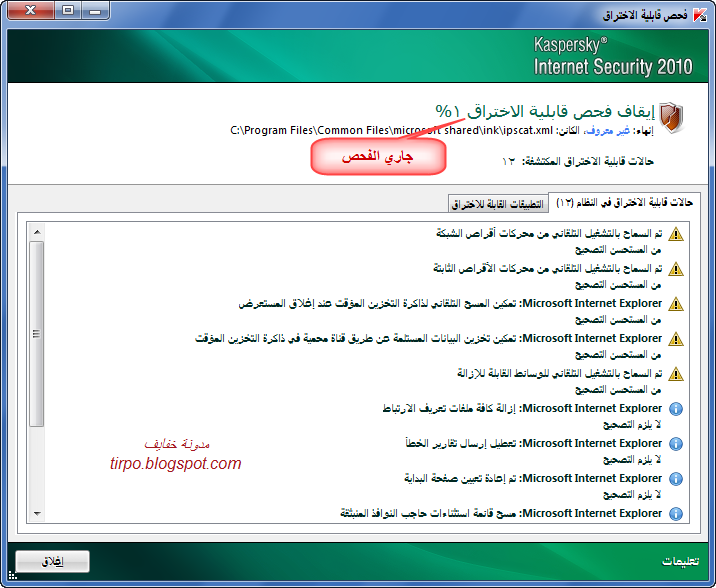Viewport: 716px width, 588px height.
Task: Click the Kaspersky K logo in title bar
Action: click(699, 15)
